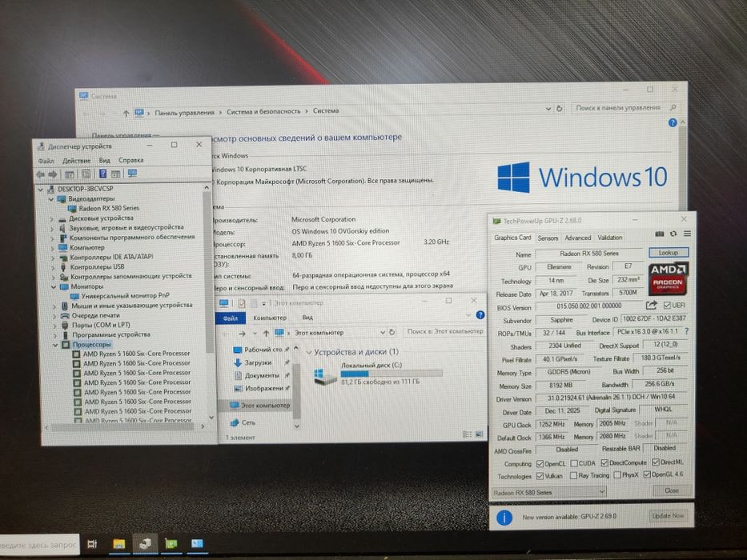Toggle the Ray Tracing checkbox
Viewport: 747px width, 560px height.
pos(573,475)
